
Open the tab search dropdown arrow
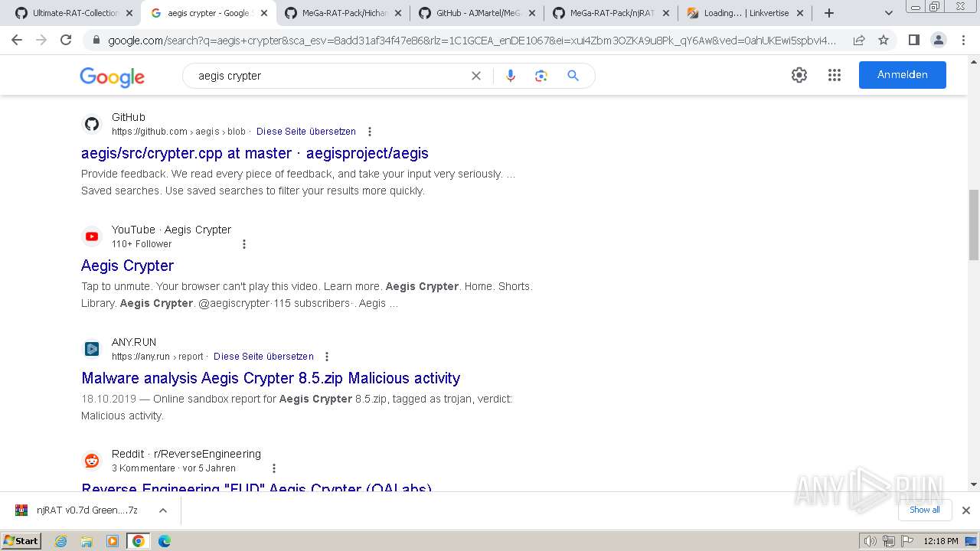click(889, 13)
